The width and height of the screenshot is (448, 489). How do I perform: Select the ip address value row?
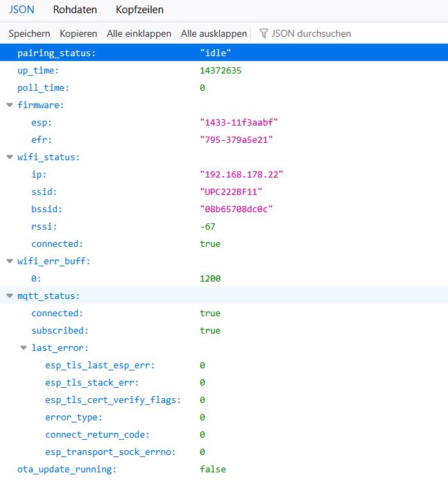tap(241, 175)
